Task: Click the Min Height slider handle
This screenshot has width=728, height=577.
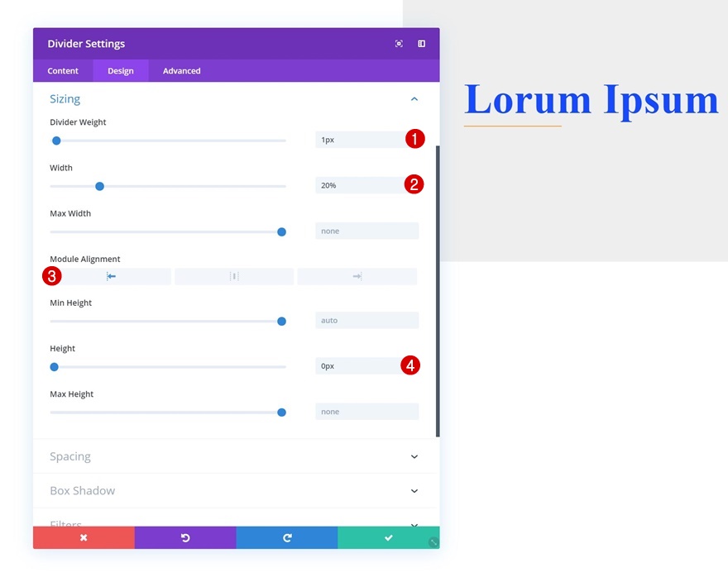Action: click(281, 322)
